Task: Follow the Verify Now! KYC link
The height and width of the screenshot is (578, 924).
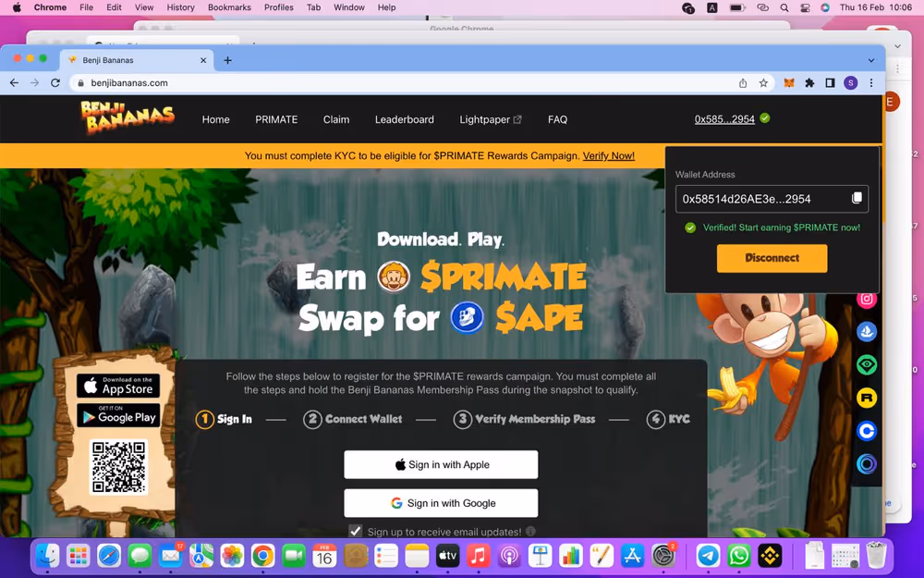Action: (x=608, y=155)
